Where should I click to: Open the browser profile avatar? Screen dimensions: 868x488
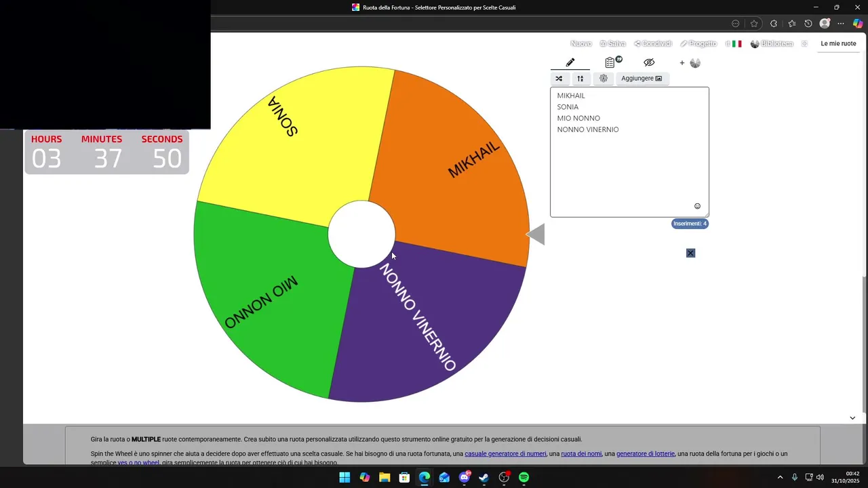point(825,24)
